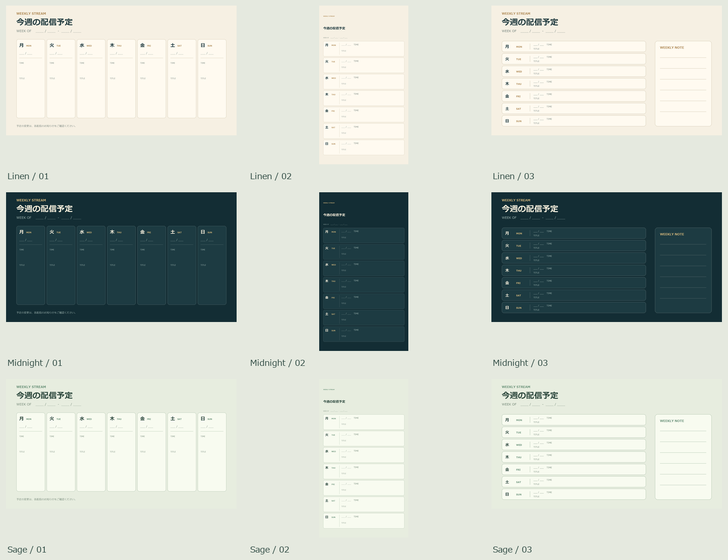Screen dimensions: 728x560
Task: Click the "Linen / 02" caption
Action: click(271, 176)
